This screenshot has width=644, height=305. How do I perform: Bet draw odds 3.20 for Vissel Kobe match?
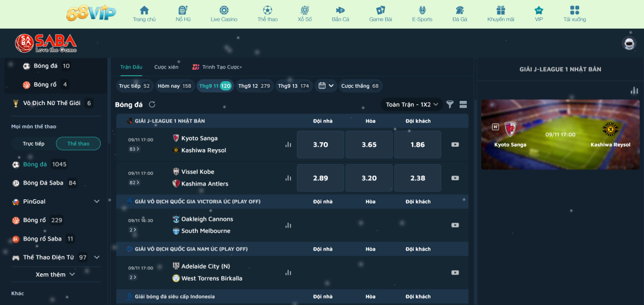(x=369, y=178)
